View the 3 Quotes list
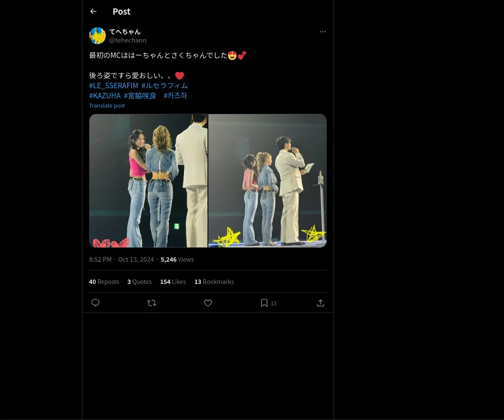Viewport: 504px width, 420px height. click(x=139, y=282)
